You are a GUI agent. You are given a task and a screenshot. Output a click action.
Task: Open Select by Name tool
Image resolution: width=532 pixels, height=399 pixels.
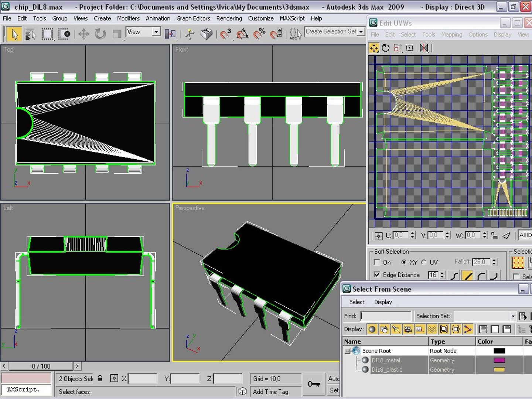pos(31,34)
